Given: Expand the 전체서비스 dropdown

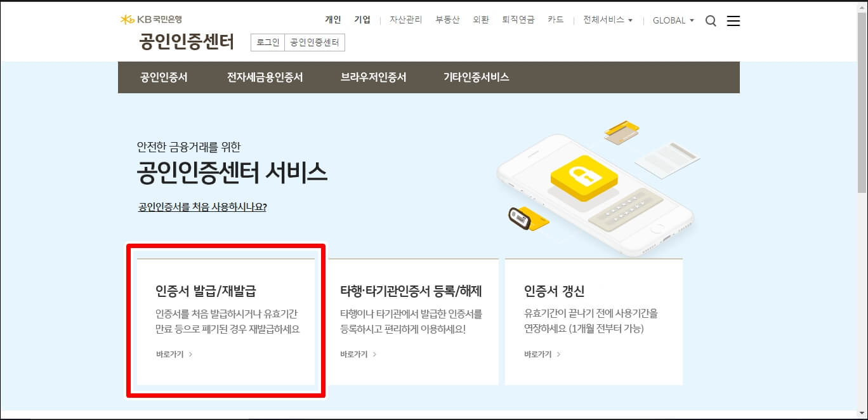Looking at the screenshot, I should 608,20.
